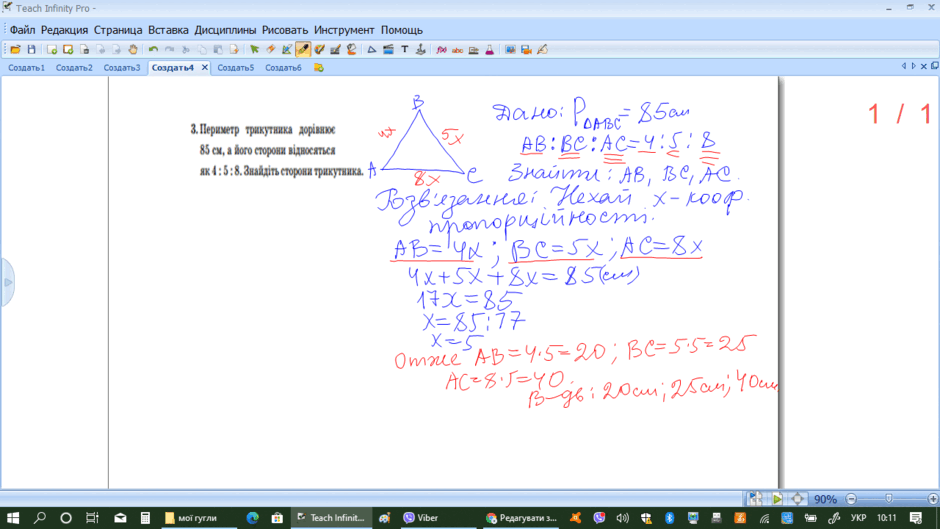Click the fx formula icon
This screenshot has width=940, height=529.
(x=441, y=50)
